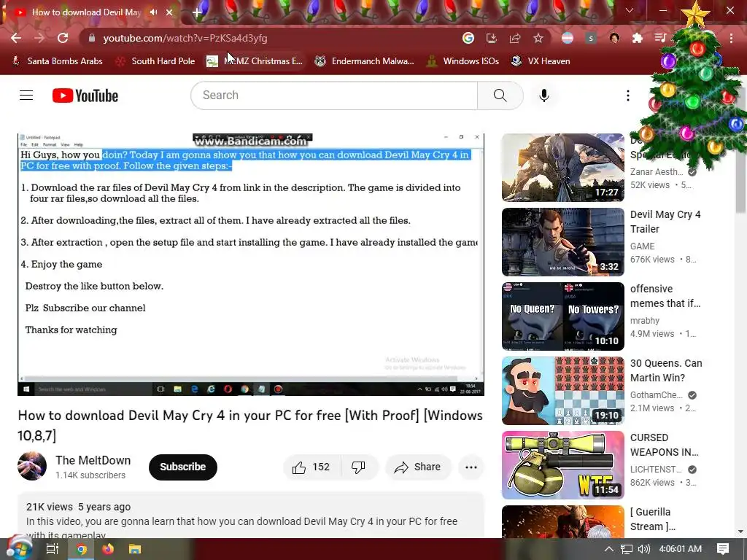Open the Devil May Cry 4 Trailer thumbnail
The height and width of the screenshot is (560, 747).
coord(563,242)
